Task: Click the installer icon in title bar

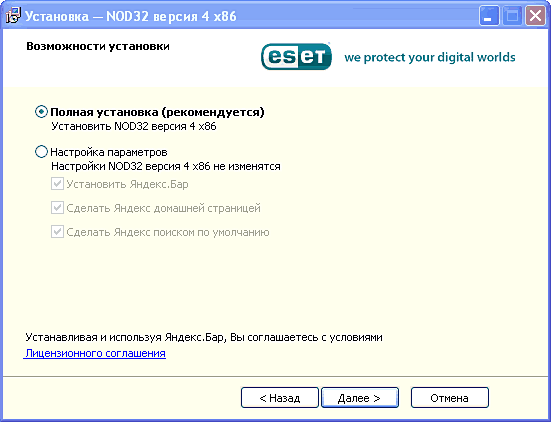Action: pyautogui.click(x=13, y=15)
